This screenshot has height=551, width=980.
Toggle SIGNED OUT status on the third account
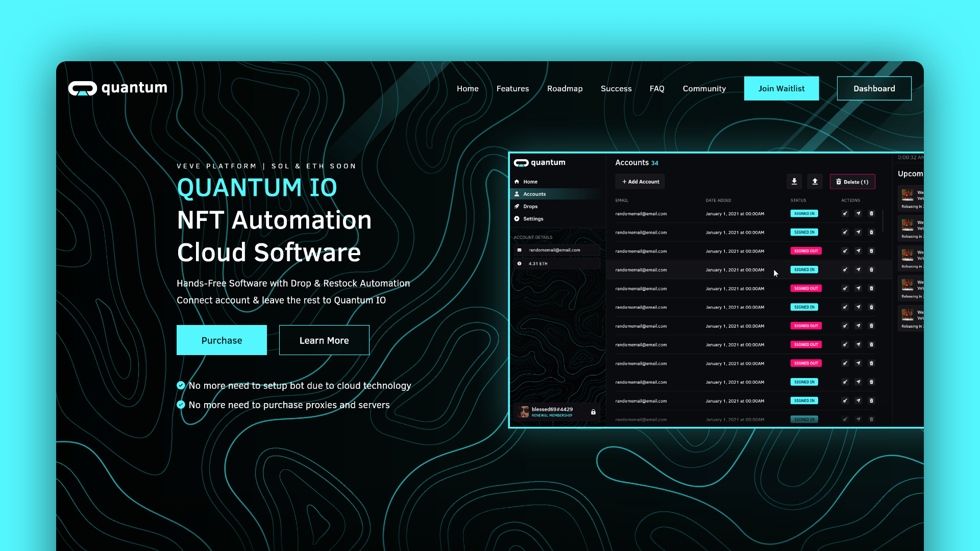click(806, 251)
